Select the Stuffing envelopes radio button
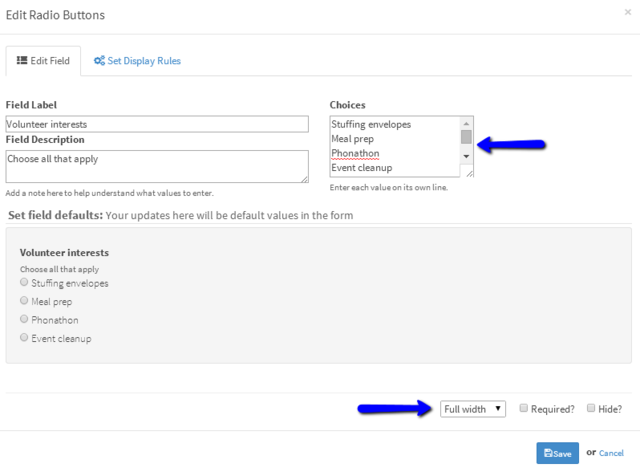The height and width of the screenshot is (472, 640). pyautogui.click(x=24, y=282)
